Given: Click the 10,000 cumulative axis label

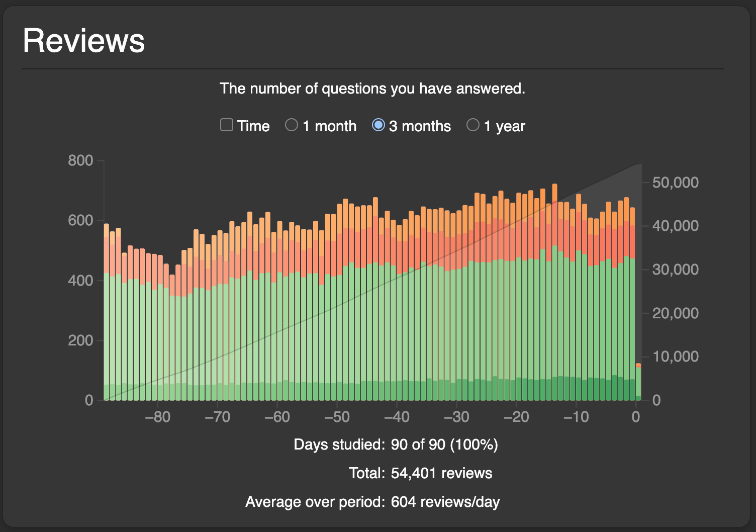Looking at the screenshot, I should 676,357.
